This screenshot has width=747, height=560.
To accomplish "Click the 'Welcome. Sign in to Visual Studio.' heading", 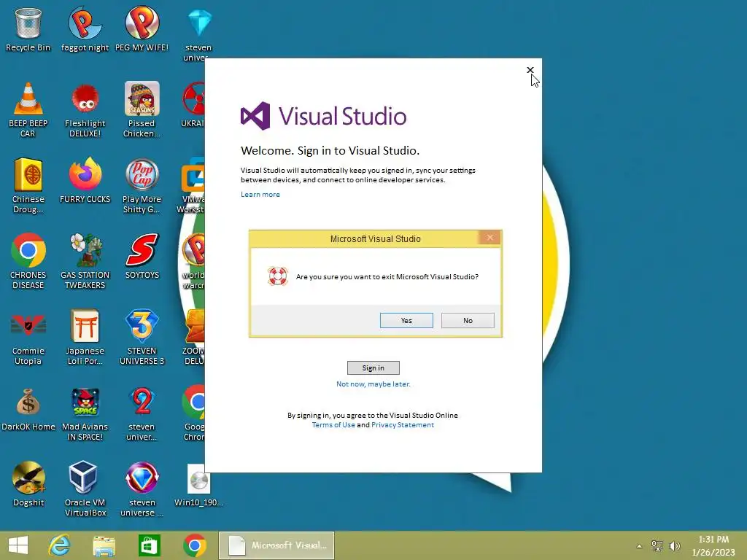I will click(330, 150).
